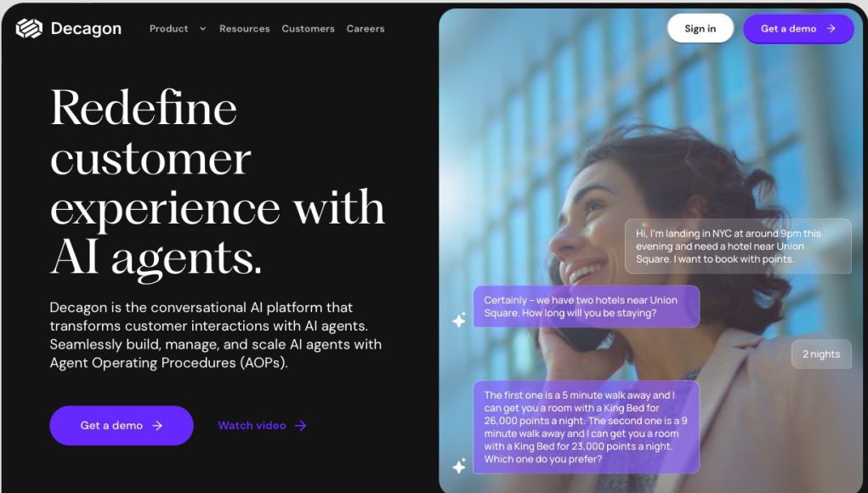The width and height of the screenshot is (868, 493).
Task: Click the hero Get a demo button
Action: pyautogui.click(x=122, y=426)
